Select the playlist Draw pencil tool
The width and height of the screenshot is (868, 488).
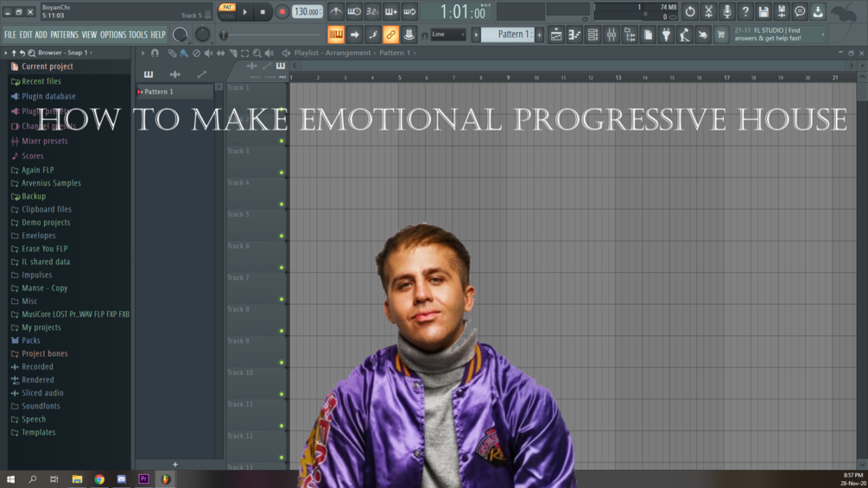(172, 53)
